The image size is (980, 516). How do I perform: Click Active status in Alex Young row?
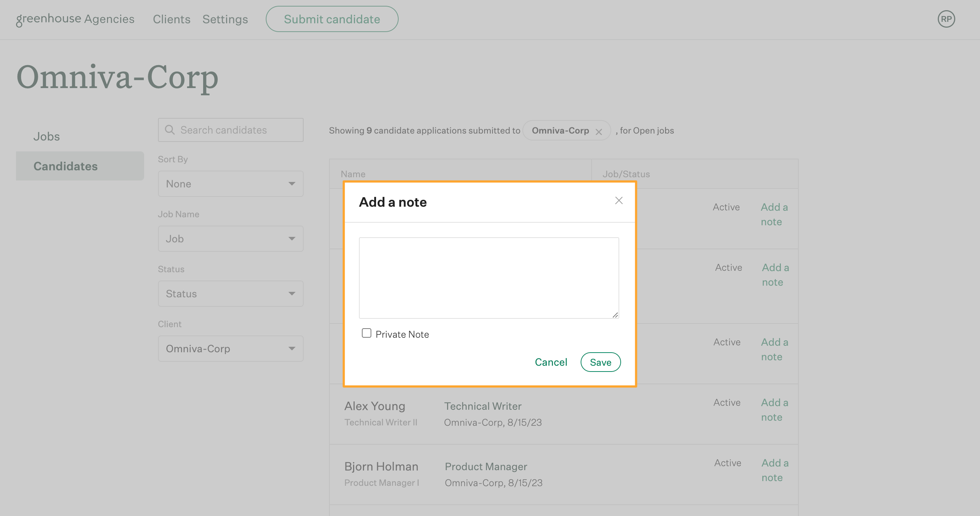[727, 402]
